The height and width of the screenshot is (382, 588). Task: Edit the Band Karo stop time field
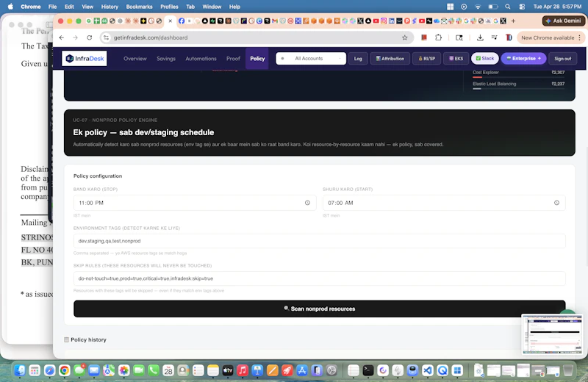(x=195, y=203)
